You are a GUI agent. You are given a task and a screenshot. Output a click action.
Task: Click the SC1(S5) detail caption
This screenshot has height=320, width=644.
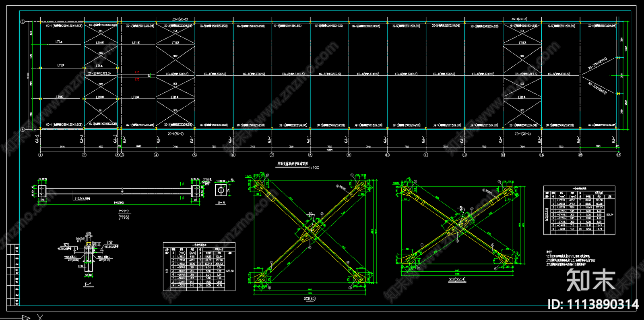click(310, 299)
